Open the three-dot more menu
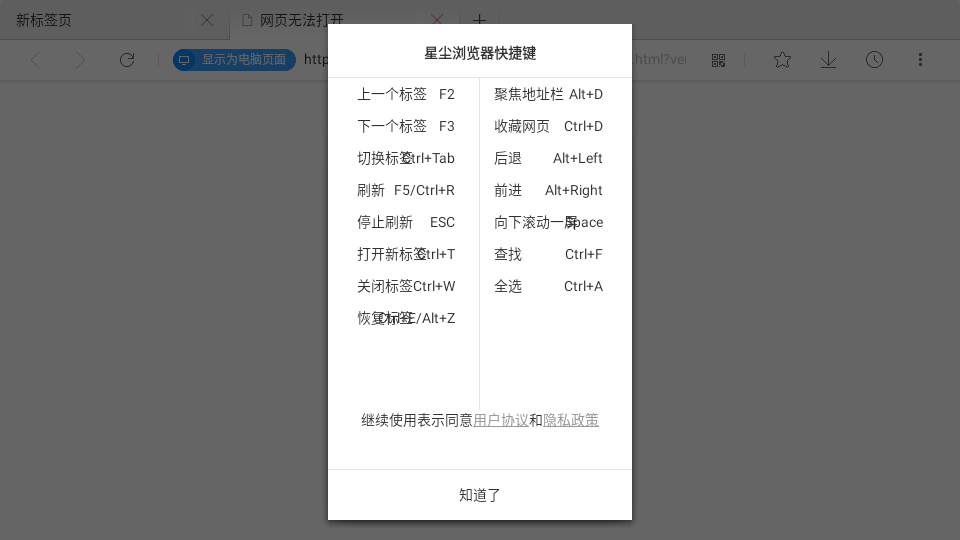960x540 pixels. click(920, 60)
